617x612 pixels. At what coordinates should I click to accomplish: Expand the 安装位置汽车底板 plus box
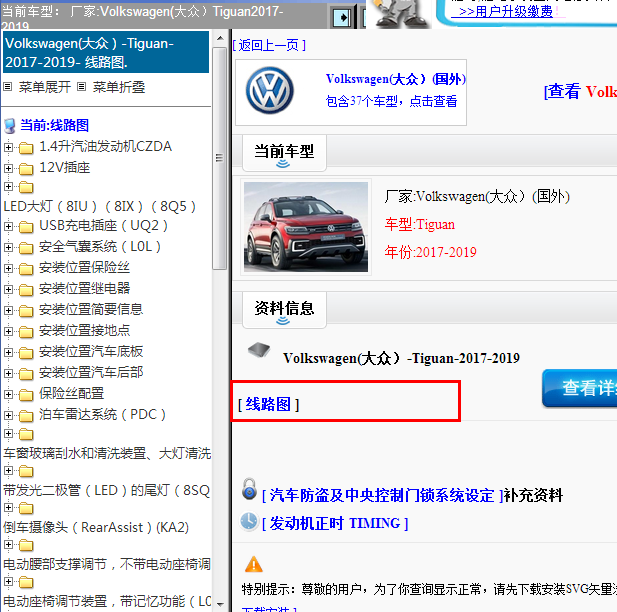[8, 352]
